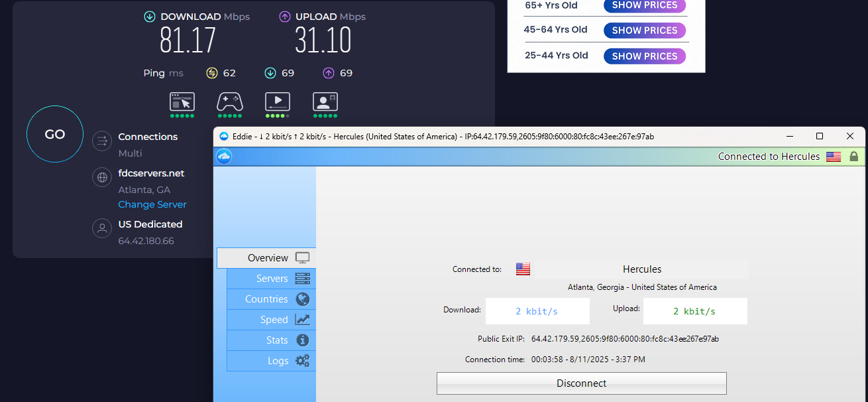Image resolution: width=868 pixels, height=402 pixels.
Task: Close the Eddie window
Action: [850, 136]
